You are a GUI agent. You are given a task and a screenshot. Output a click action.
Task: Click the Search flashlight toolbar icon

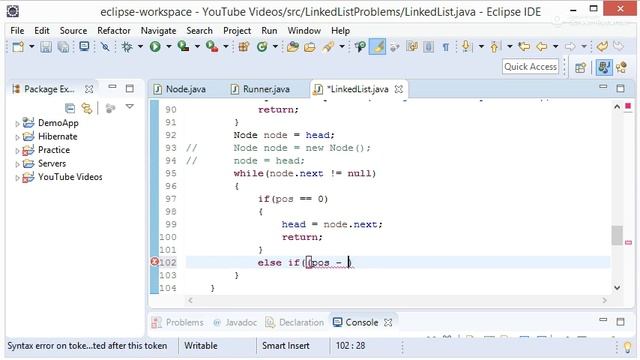coord(329,47)
